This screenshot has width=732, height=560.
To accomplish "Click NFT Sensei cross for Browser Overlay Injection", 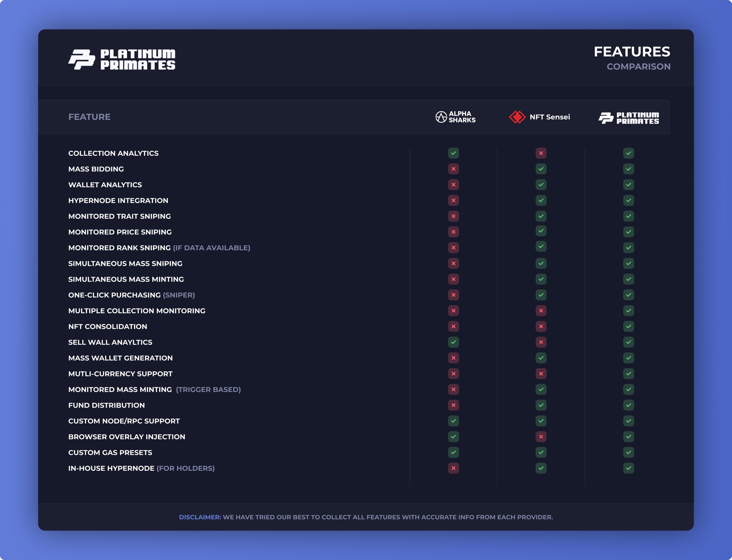I will coord(541,436).
